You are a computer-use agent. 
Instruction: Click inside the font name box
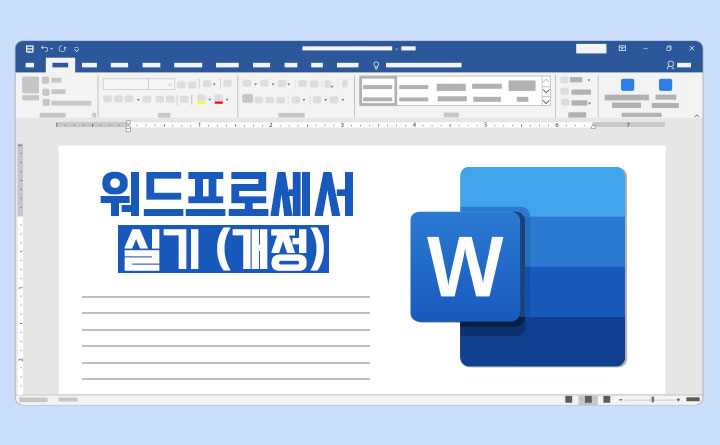pos(125,84)
